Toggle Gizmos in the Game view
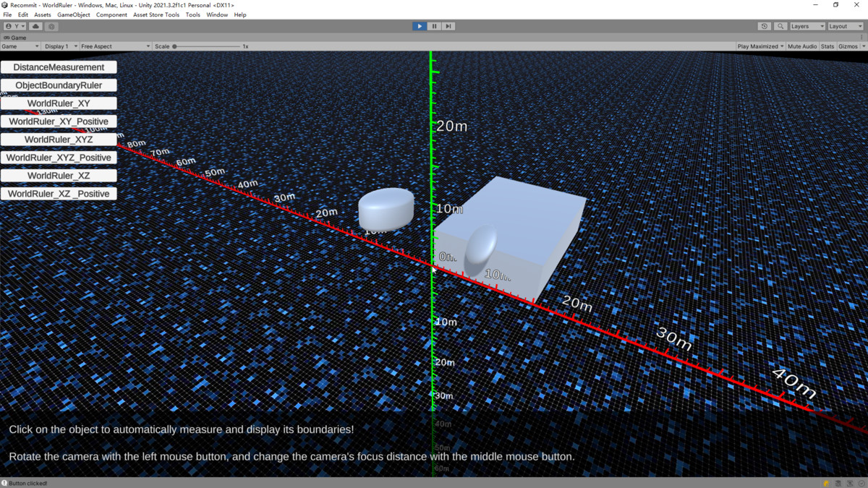The width and height of the screenshot is (868, 488). (847, 46)
